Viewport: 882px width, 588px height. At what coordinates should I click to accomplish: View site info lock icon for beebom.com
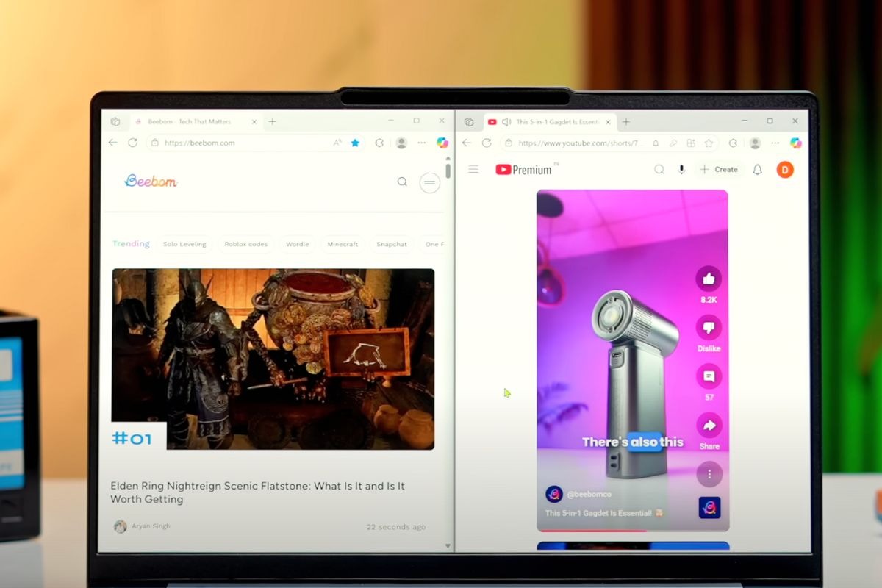tap(154, 143)
